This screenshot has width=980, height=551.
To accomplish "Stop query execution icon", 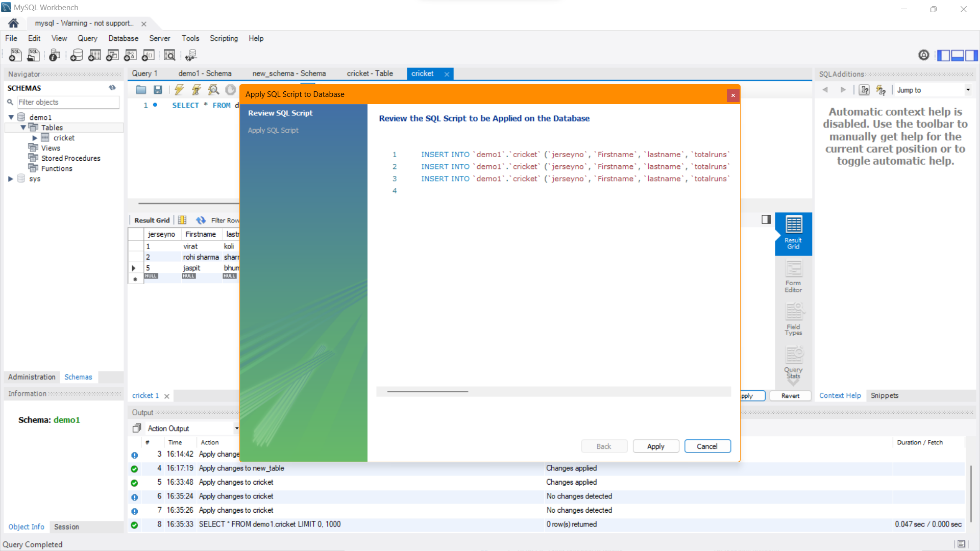I will click(x=231, y=90).
